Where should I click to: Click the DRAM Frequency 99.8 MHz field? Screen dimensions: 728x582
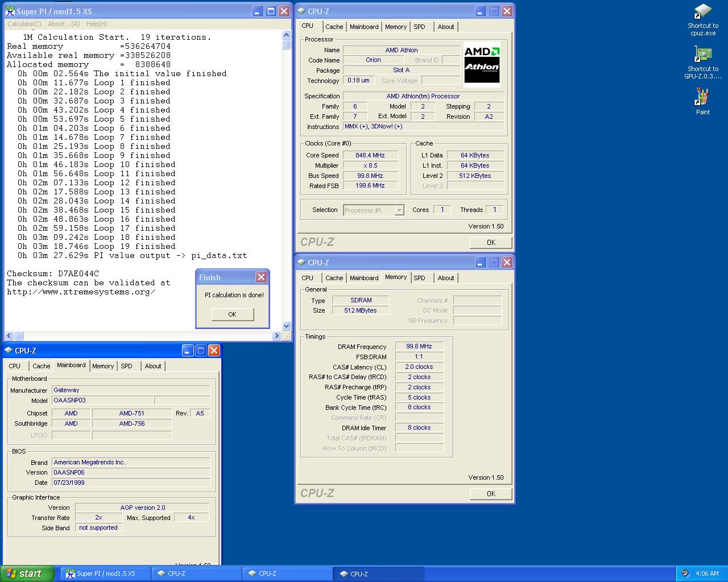coord(419,346)
